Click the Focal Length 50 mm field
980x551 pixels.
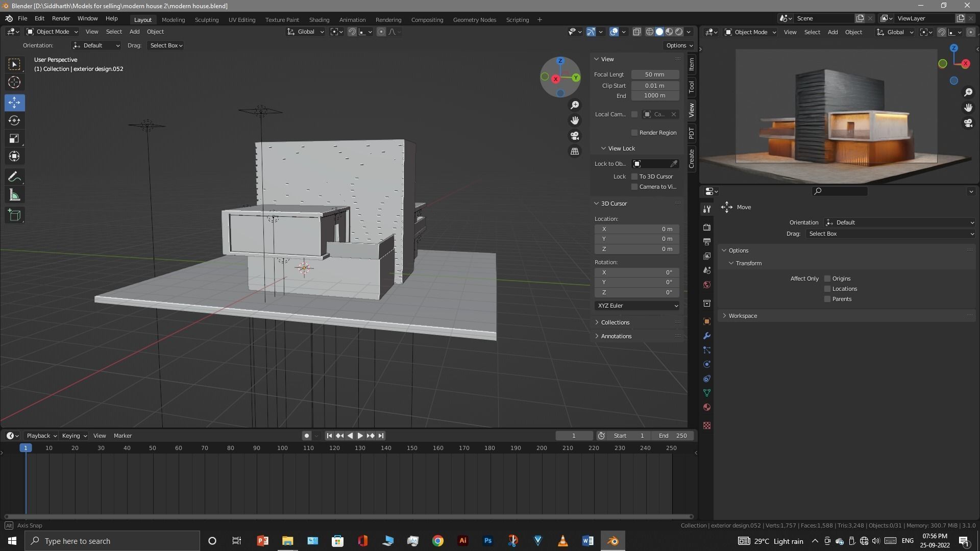(x=655, y=74)
